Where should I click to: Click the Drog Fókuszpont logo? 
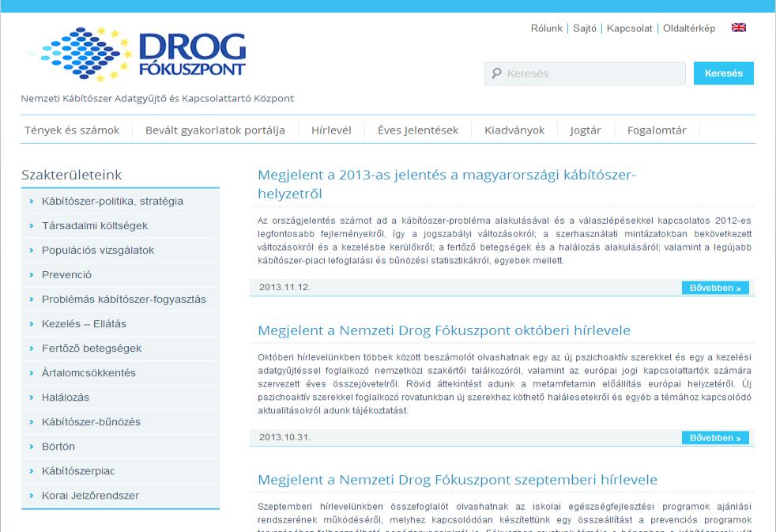137,54
